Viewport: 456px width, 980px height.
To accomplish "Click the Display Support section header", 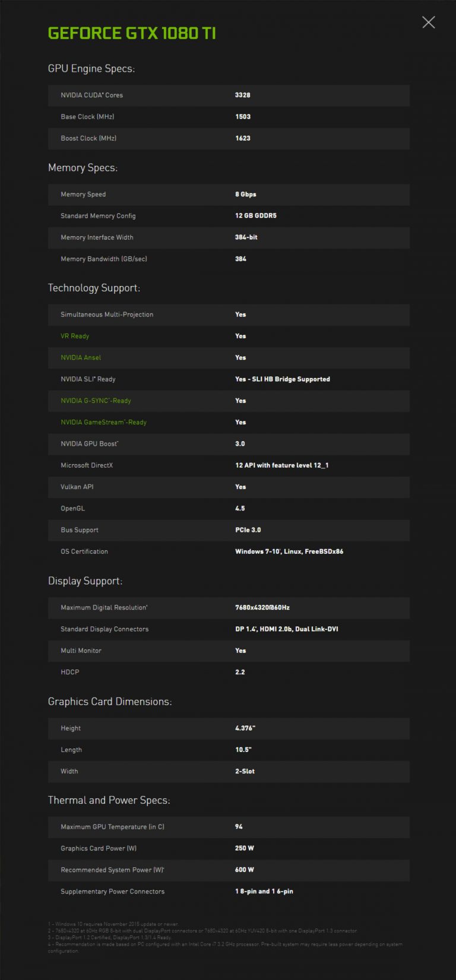I will pyautogui.click(x=85, y=581).
